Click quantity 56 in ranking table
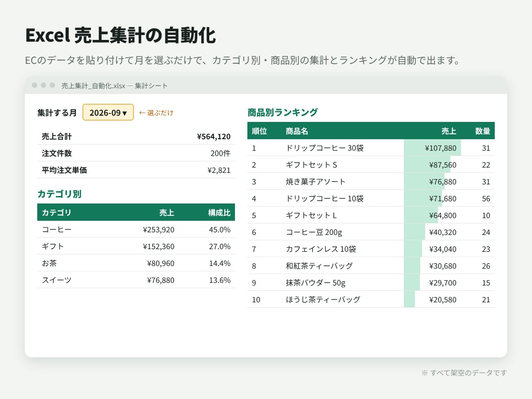Screen dimensions: 532x399 coord(486,198)
